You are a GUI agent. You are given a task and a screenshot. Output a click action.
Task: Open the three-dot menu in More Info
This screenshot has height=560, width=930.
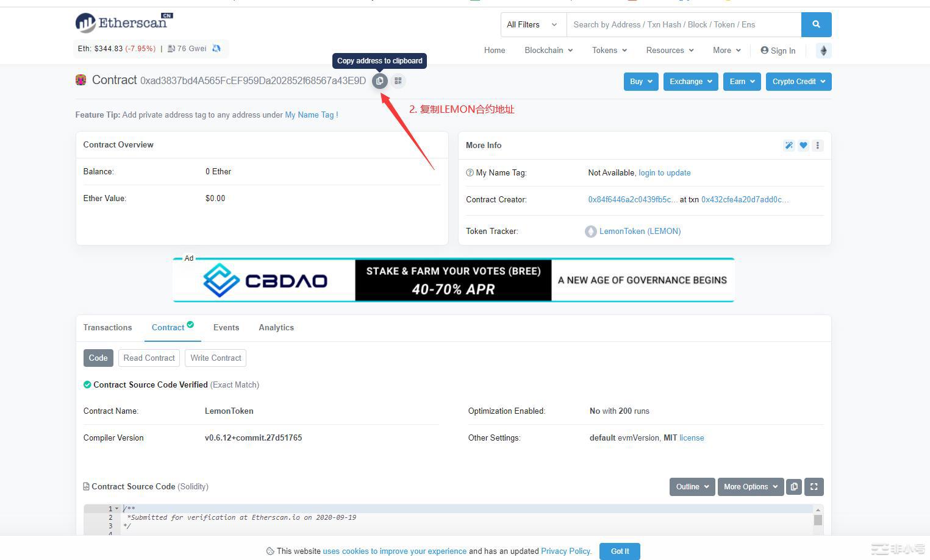(818, 146)
